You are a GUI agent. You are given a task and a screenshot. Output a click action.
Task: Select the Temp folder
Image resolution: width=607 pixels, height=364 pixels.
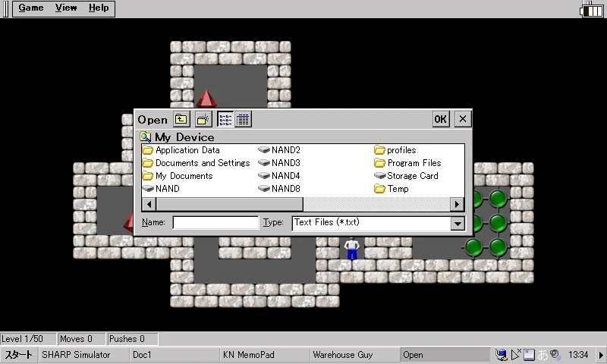click(392, 189)
